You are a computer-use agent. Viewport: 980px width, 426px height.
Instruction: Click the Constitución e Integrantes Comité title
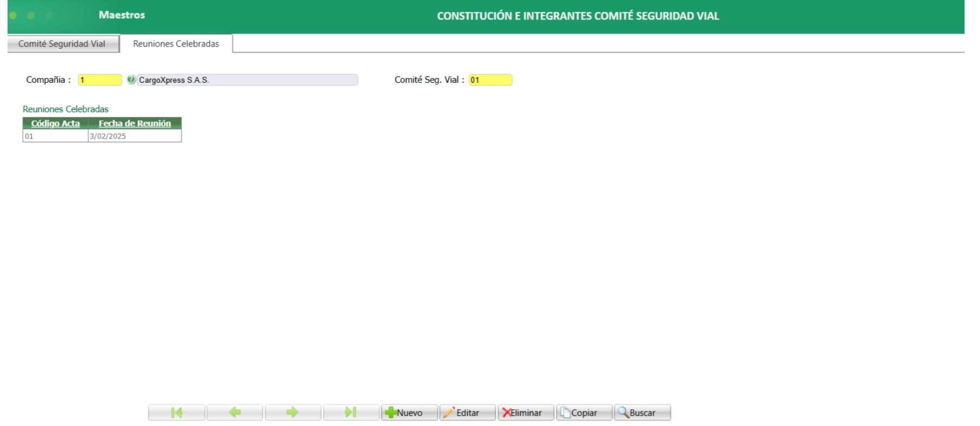coord(578,16)
